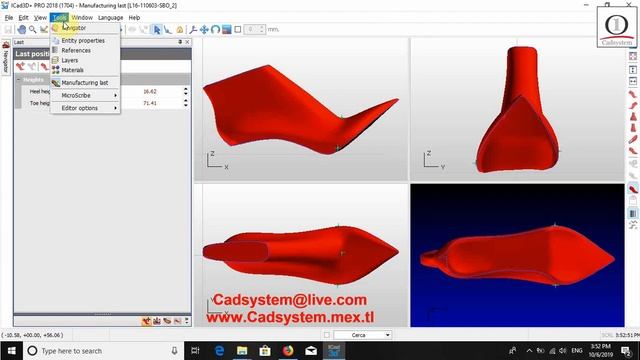This screenshot has height=360, width=640.
Task: Close the Last panel with X
Action: click(x=187, y=42)
